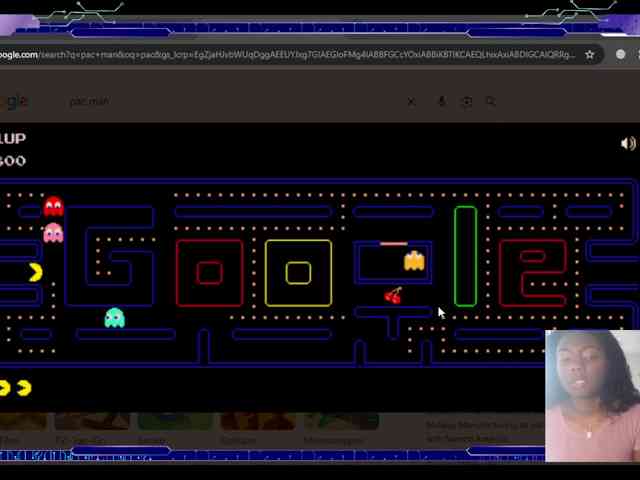
Task: Mute the Pac-Man game sound
Action: tap(628, 144)
